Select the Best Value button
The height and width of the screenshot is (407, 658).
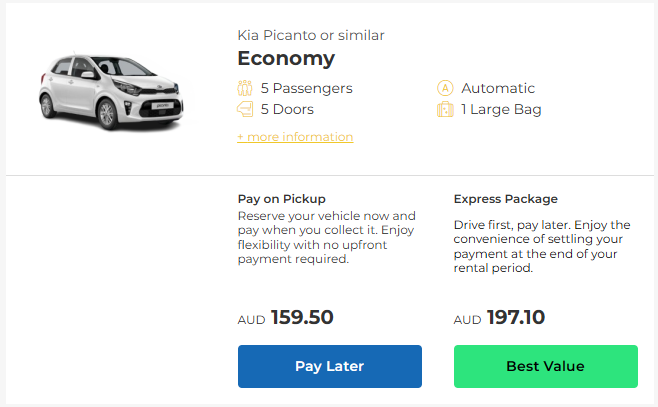546,366
